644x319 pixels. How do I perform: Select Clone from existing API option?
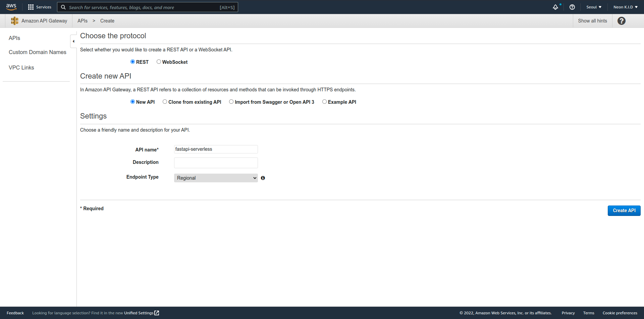[165, 102]
